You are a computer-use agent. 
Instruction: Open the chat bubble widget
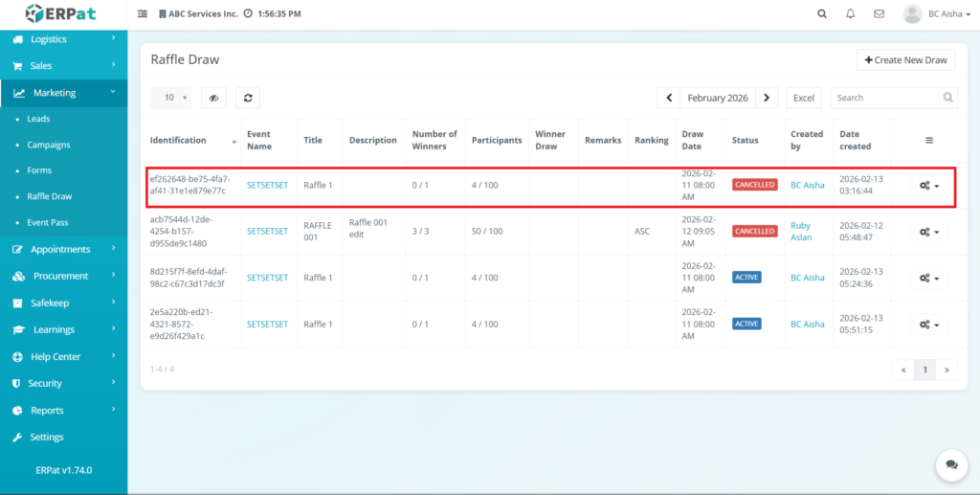[x=951, y=464]
